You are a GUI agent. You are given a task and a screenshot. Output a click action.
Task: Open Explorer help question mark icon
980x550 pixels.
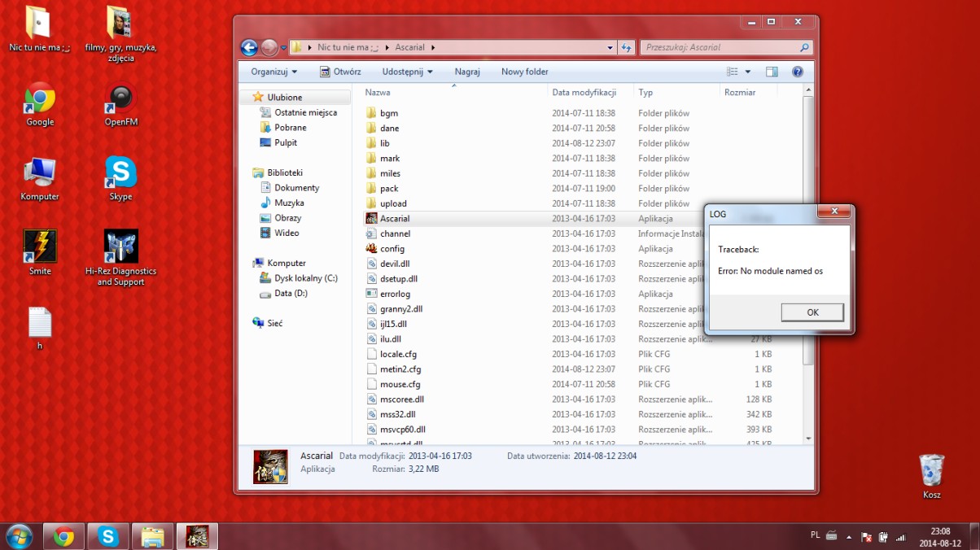[798, 72]
